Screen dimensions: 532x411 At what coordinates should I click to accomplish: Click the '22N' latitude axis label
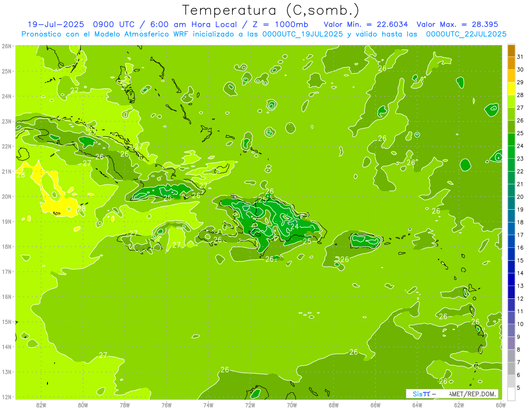(6, 146)
